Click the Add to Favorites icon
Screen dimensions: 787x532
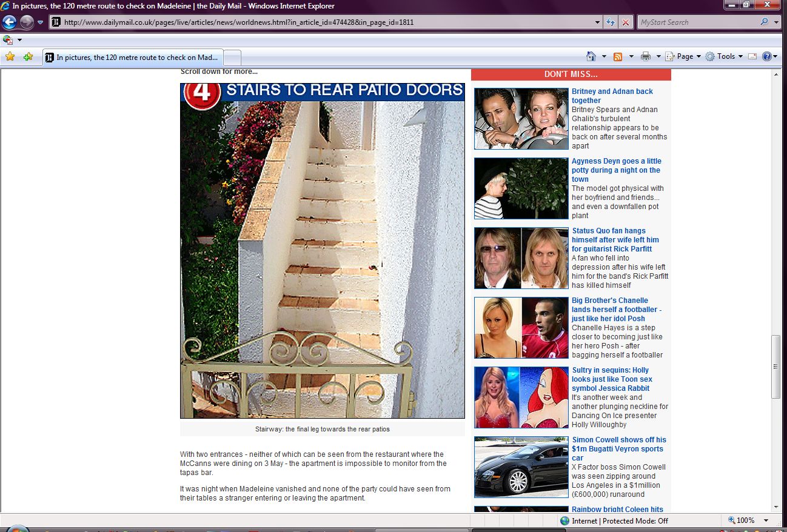click(28, 57)
